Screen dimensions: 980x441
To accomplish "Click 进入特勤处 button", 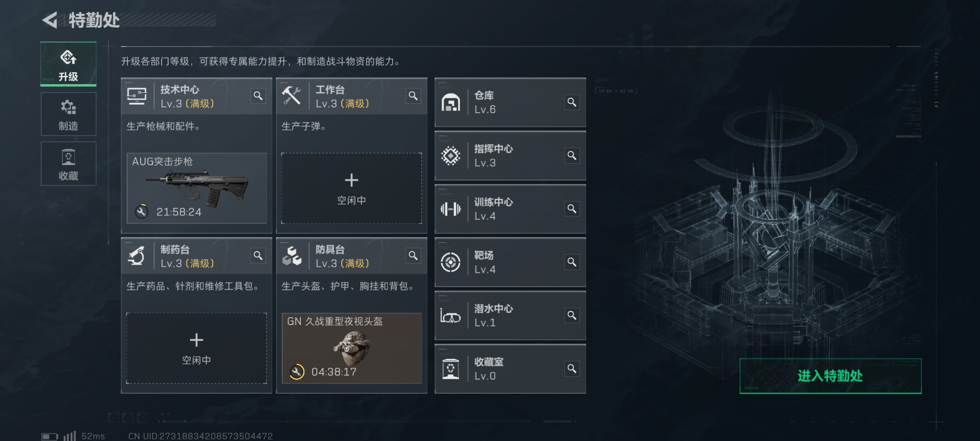I will [830, 376].
